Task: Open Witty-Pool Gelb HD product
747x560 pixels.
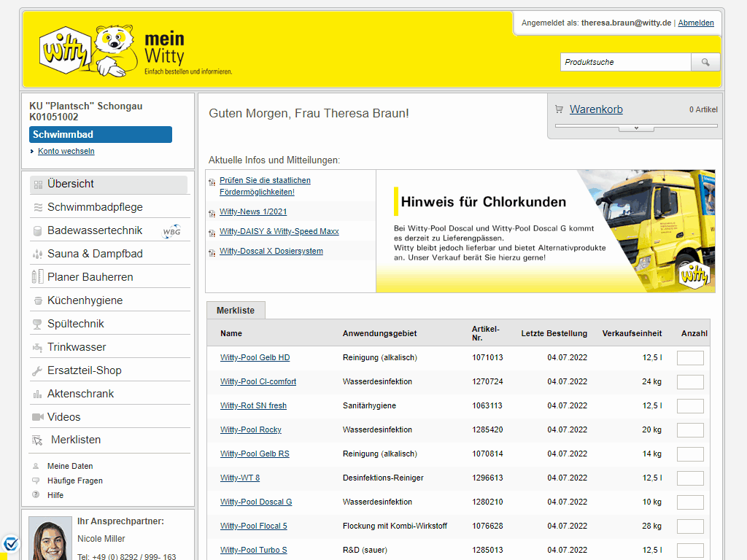Action: coord(255,357)
